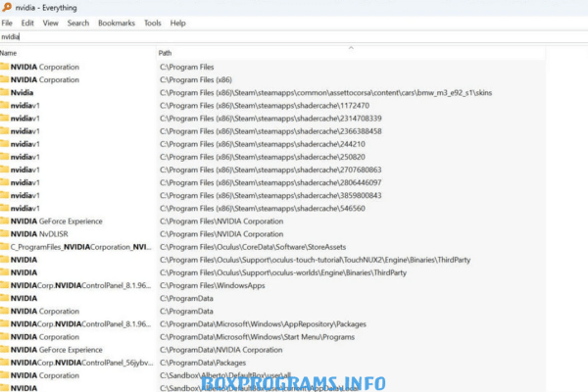Open the File menu
Screen dimensions: 588x392
(x=7, y=24)
